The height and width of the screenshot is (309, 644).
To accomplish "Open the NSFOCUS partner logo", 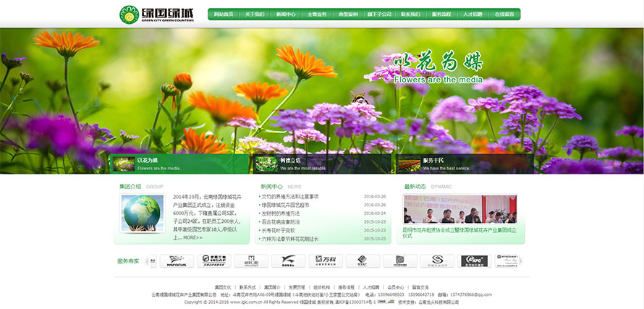I will tap(176, 261).
